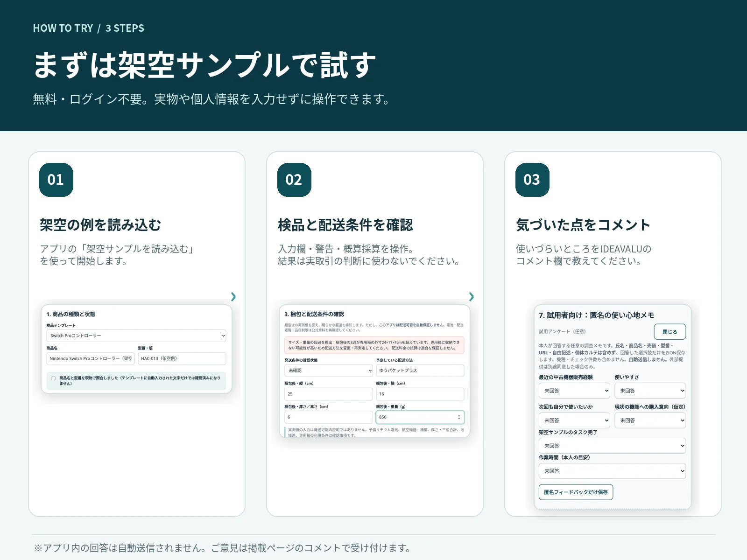
Task: Click the heading 架空の例を読み込む
Action: coord(100,225)
